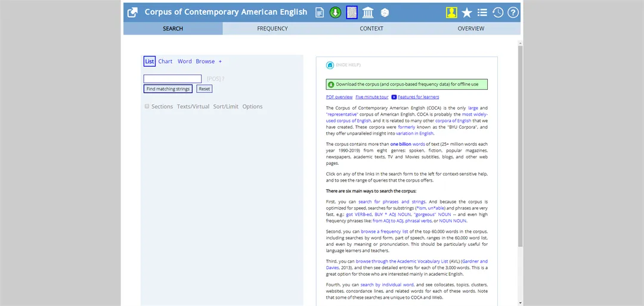Click the star favorites icon

point(467,13)
